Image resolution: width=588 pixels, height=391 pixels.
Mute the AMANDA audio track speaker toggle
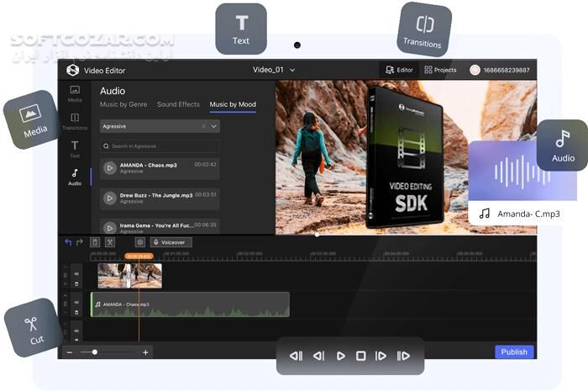tap(76, 301)
